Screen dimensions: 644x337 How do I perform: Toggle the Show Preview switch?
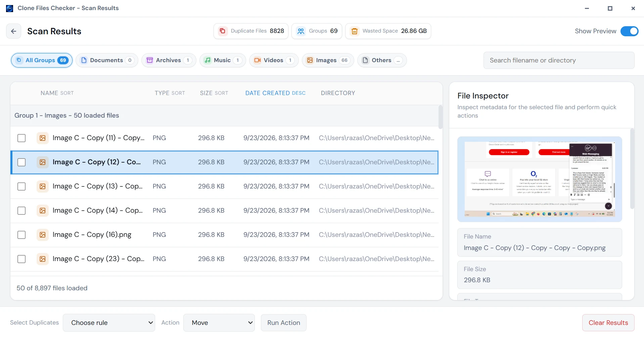pyautogui.click(x=629, y=31)
